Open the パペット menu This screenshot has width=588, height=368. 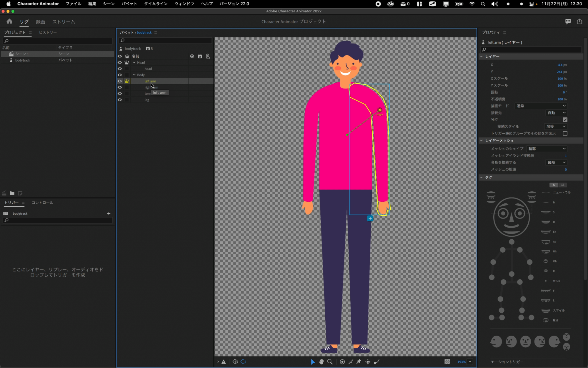pyautogui.click(x=129, y=4)
